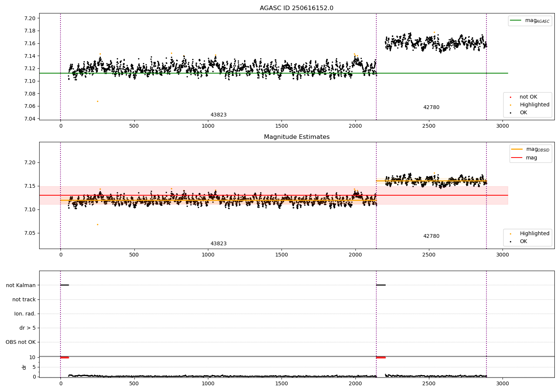Click the 7.15 tick on the middle plot
The image size is (560, 392).
[30, 186]
